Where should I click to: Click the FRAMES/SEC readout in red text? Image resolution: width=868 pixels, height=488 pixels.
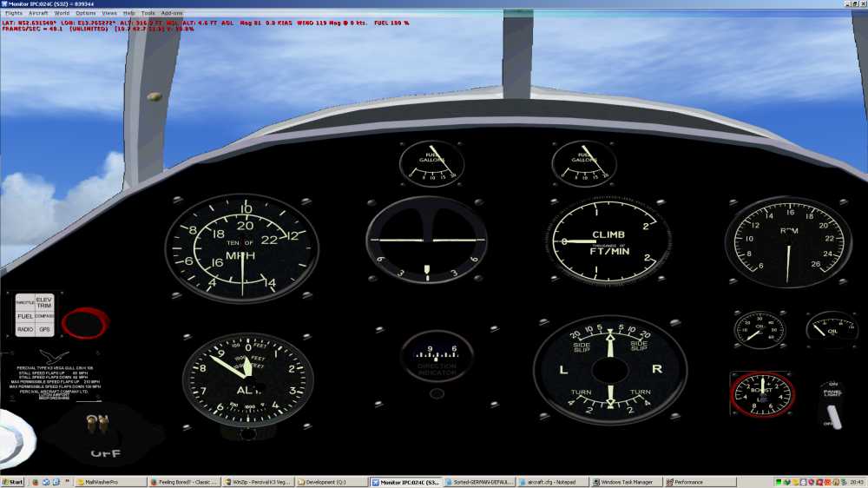click(32, 29)
